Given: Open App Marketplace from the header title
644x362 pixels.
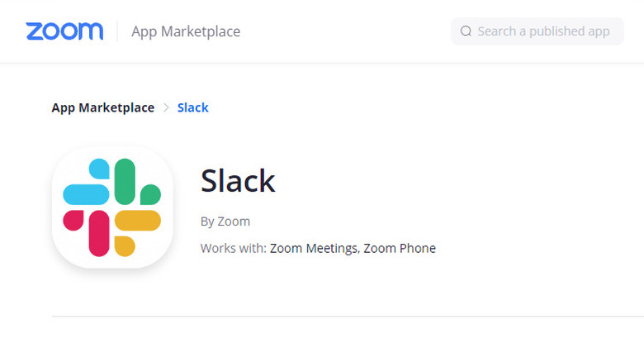Looking at the screenshot, I should click(186, 31).
